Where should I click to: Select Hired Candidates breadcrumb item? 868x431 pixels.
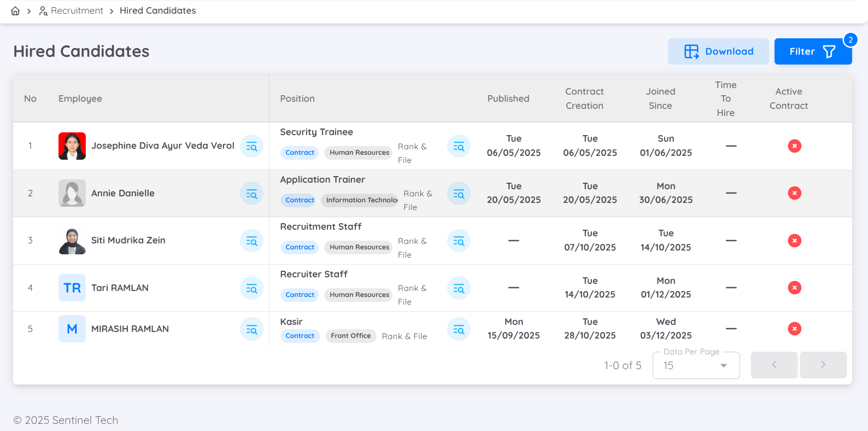click(157, 11)
